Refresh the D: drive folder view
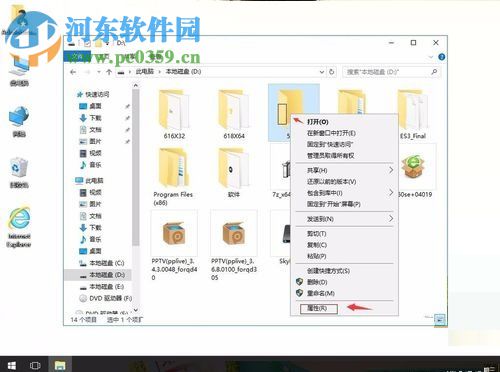Screen dimensions: 500x372 332,72
